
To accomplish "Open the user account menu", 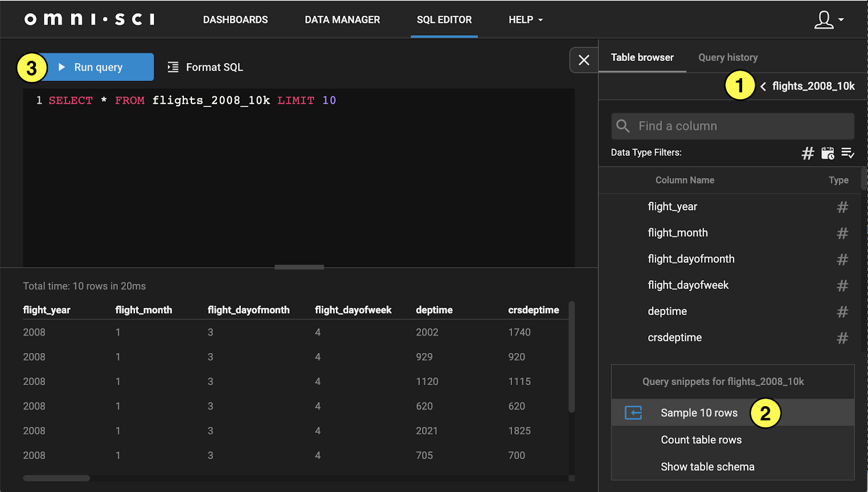I will point(829,20).
